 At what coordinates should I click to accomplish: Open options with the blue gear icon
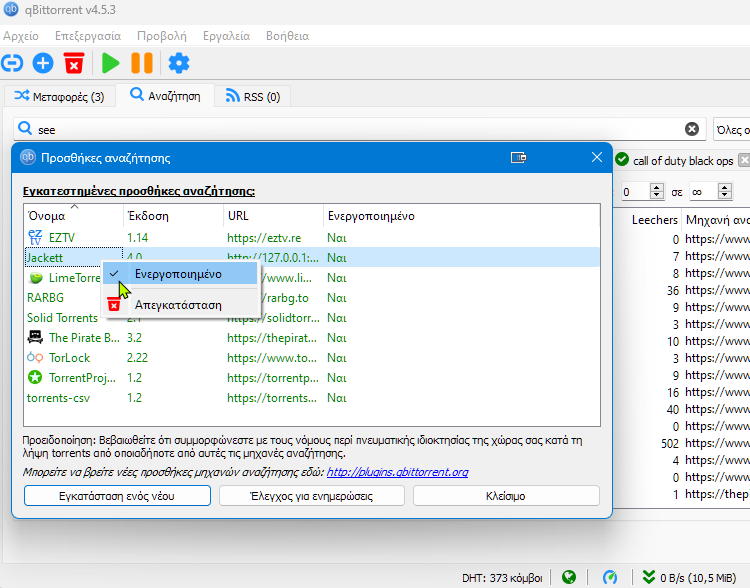pyautogui.click(x=179, y=63)
